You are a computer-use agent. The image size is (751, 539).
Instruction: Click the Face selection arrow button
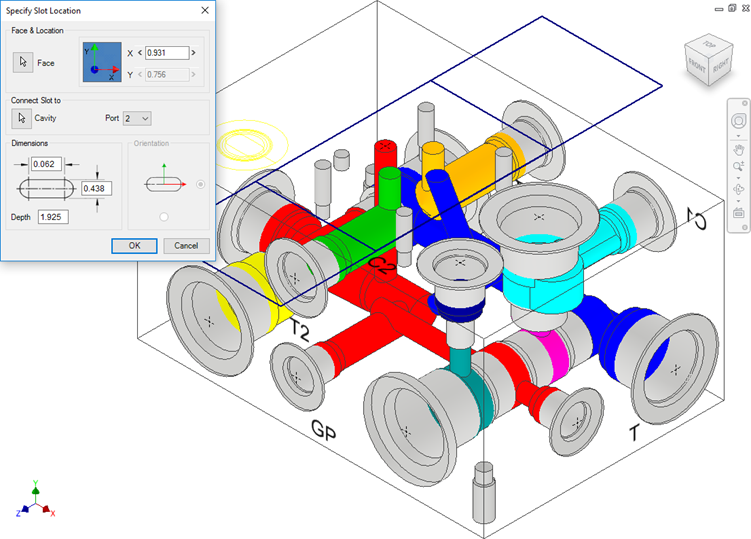(22, 62)
